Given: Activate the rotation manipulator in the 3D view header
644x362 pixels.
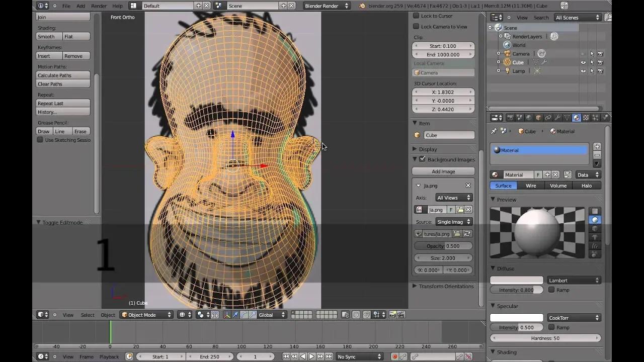Looking at the screenshot, I should 245,314.
